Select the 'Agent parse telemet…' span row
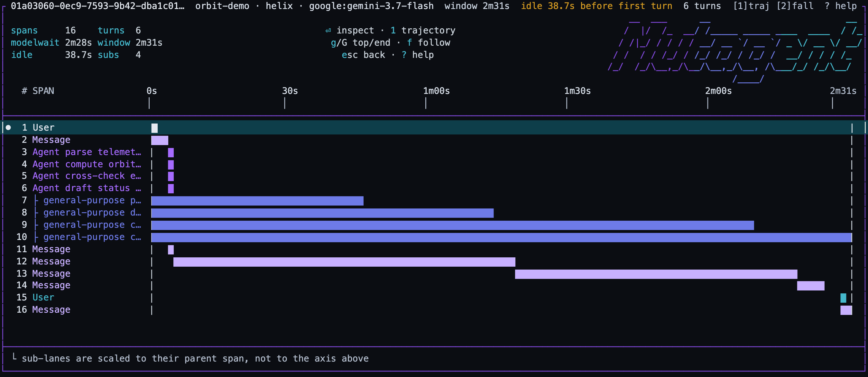The height and width of the screenshot is (377, 868). pos(434,152)
